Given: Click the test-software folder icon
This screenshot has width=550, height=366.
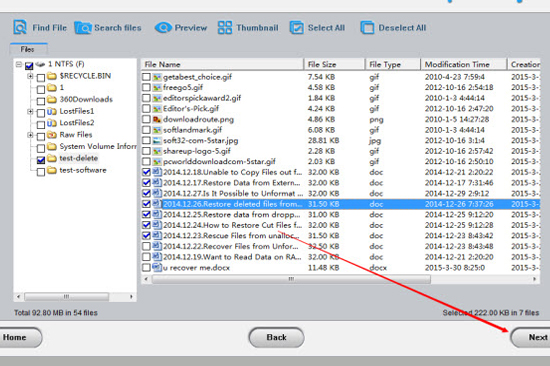Looking at the screenshot, I should click(x=52, y=170).
